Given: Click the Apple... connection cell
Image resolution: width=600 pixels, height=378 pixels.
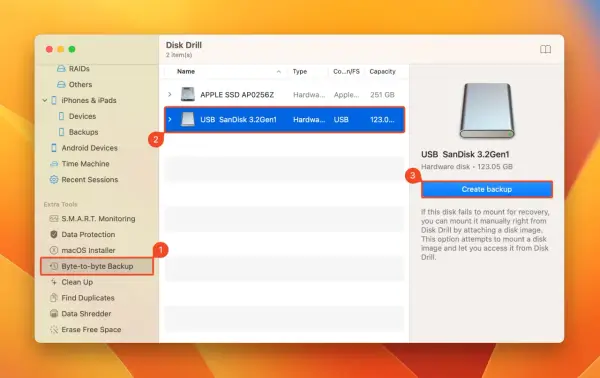Looking at the screenshot, I should 346,94.
